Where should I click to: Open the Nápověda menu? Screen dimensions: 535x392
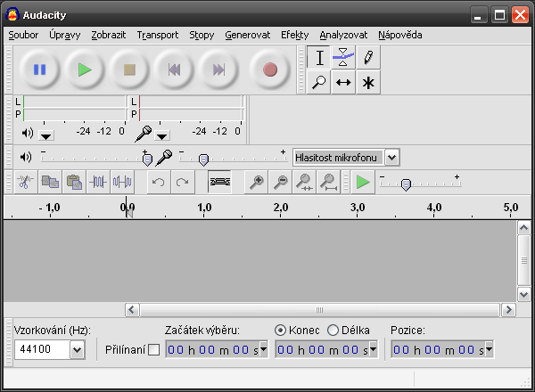(x=399, y=35)
